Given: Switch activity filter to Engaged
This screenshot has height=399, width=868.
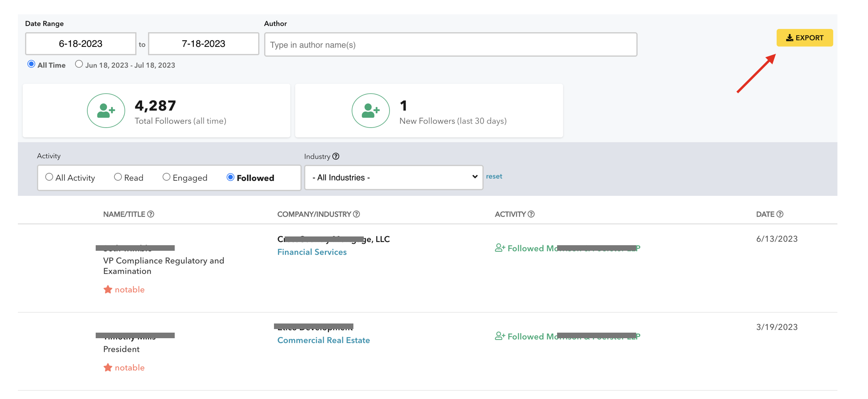Looking at the screenshot, I should 166,177.
